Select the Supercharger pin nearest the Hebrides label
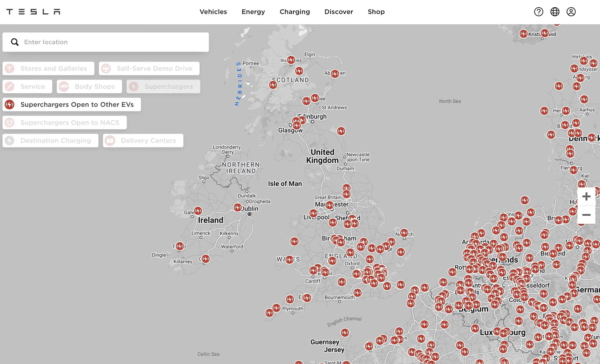 [273, 85]
